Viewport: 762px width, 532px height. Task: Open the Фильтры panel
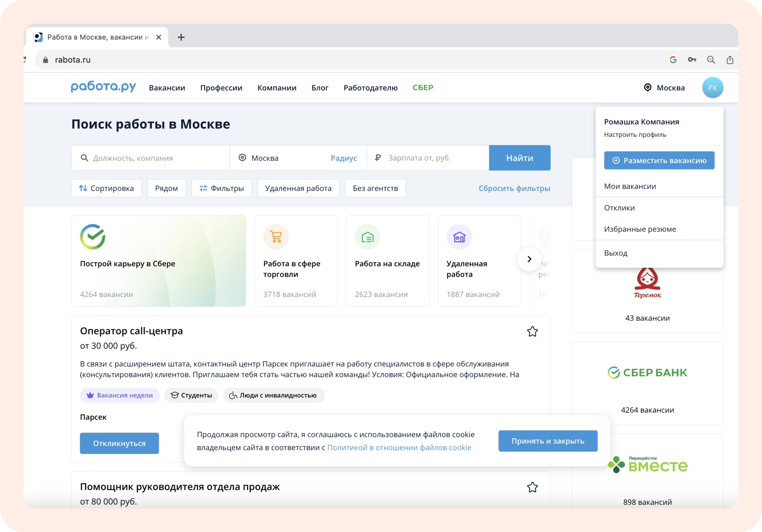222,188
